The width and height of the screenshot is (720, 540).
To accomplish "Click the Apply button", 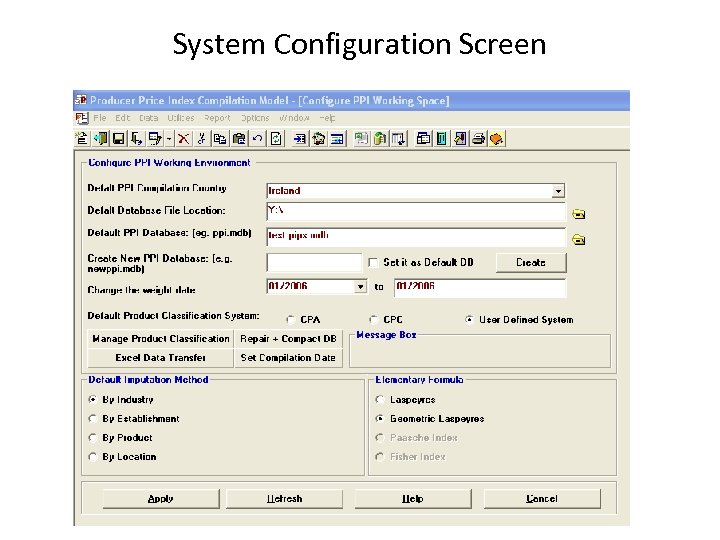I will click(161, 499).
